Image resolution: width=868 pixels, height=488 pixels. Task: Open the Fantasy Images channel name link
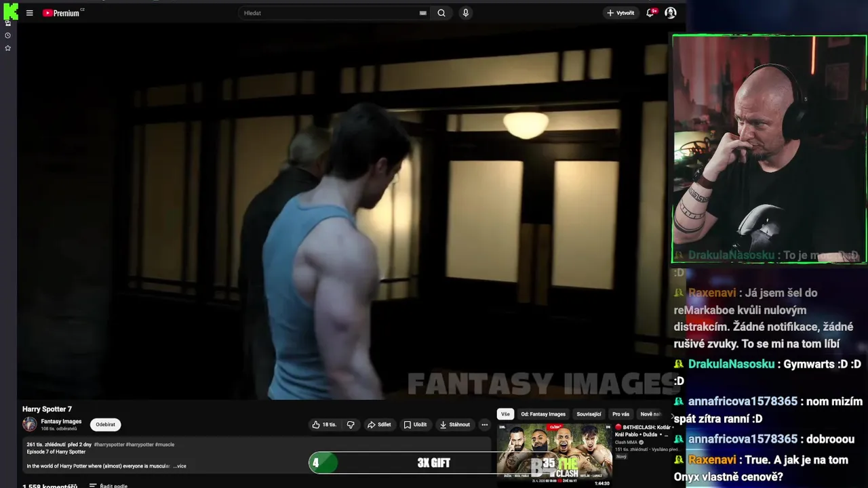click(61, 422)
